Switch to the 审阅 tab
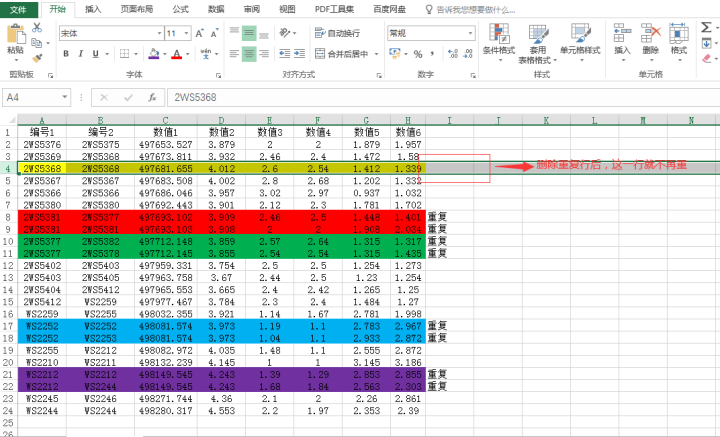The image size is (720, 437). tap(252, 9)
